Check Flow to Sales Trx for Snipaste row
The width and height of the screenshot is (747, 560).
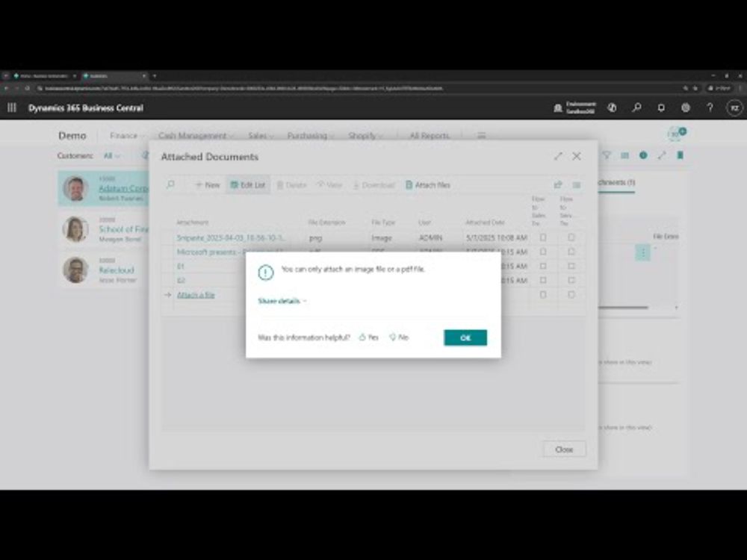(543, 237)
